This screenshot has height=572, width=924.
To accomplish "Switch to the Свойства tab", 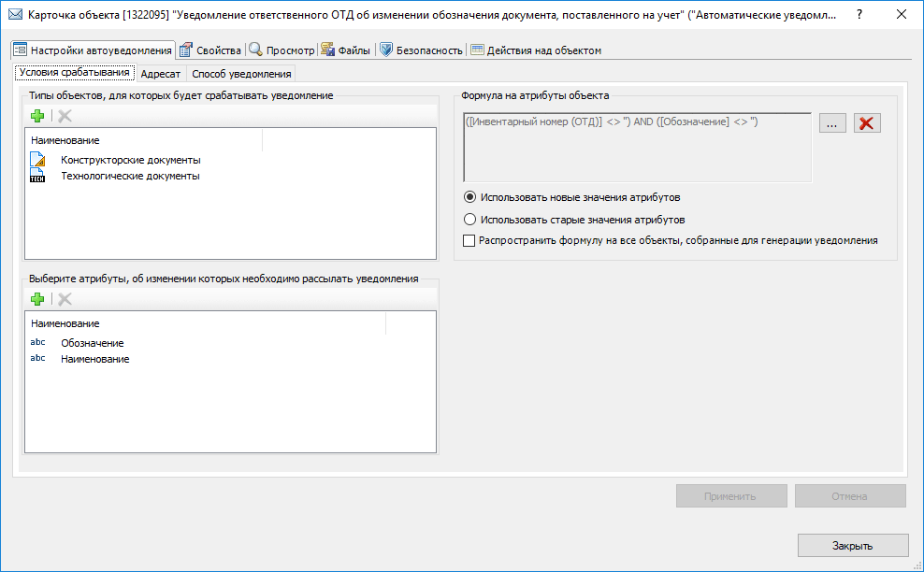I will tap(210, 50).
